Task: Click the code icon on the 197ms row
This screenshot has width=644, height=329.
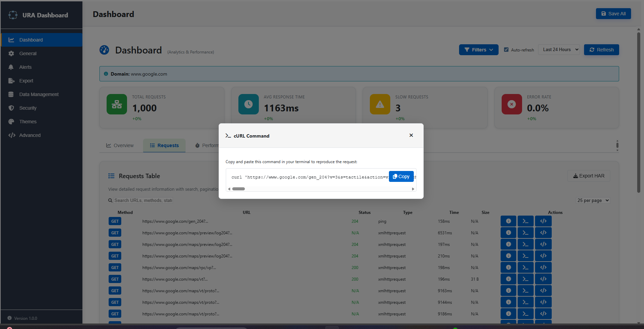Action: [x=543, y=244]
